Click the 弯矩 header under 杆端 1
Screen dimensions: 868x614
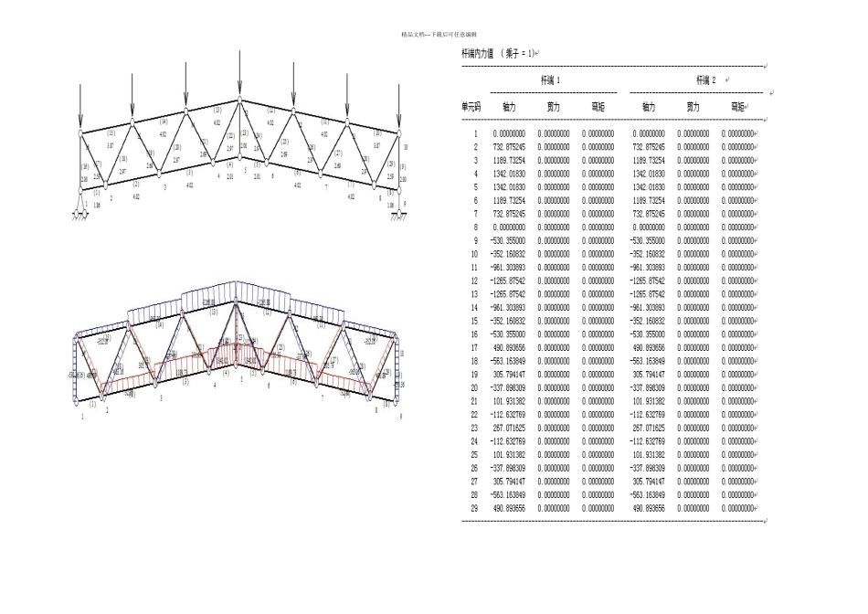click(x=598, y=107)
